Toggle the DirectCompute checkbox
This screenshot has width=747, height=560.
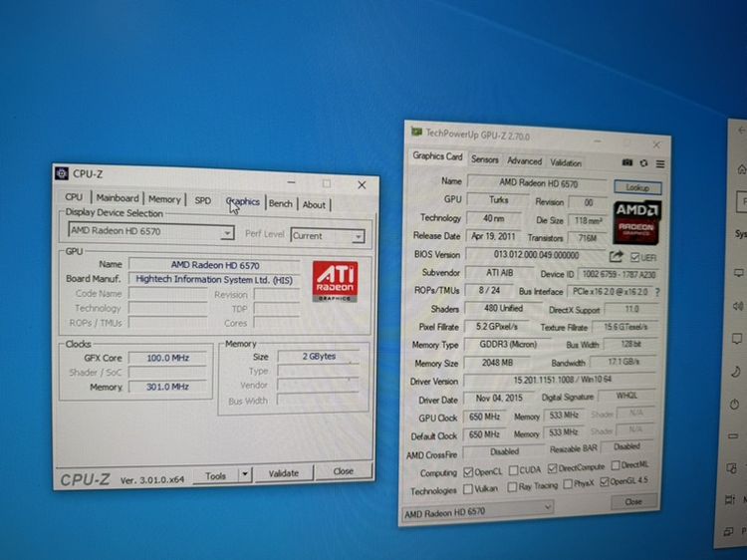pos(552,468)
